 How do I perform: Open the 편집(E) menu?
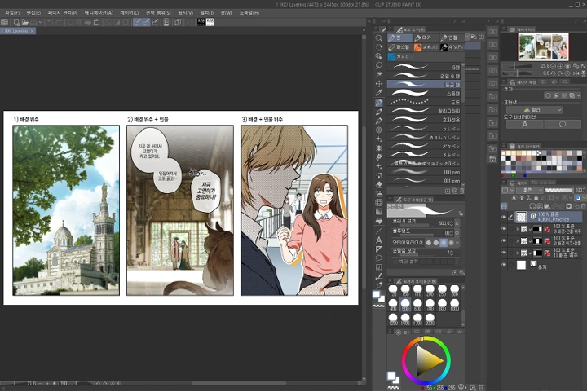33,13
